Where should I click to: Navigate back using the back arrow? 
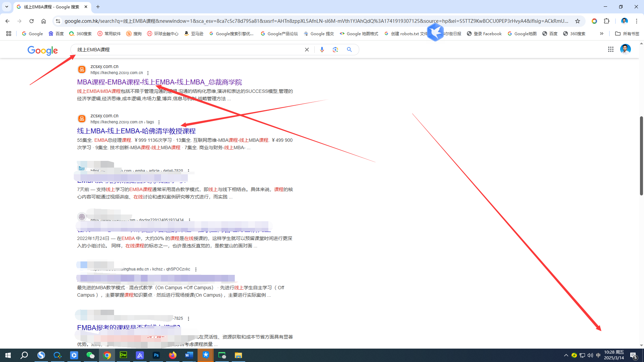click(x=7, y=21)
